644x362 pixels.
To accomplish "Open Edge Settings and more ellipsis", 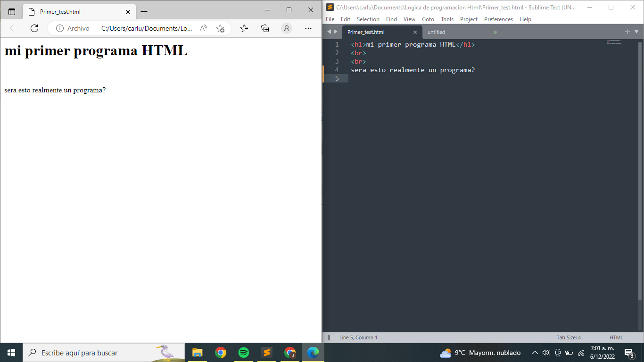I will pos(308,28).
